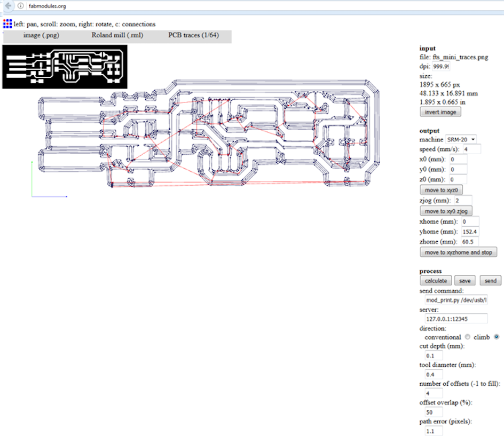The width and height of the screenshot is (504, 436).
Task: Click the path error (pixels) input field
Action: pyautogui.click(x=434, y=431)
